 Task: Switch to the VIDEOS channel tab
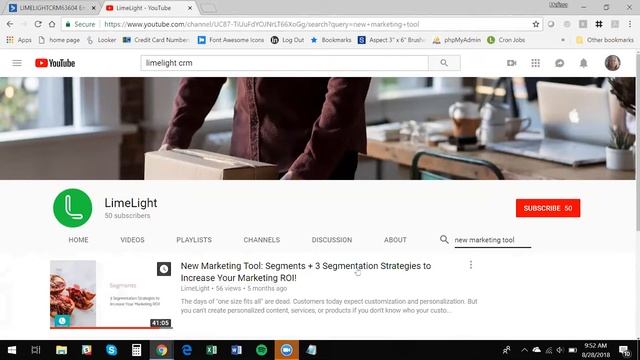click(132, 240)
